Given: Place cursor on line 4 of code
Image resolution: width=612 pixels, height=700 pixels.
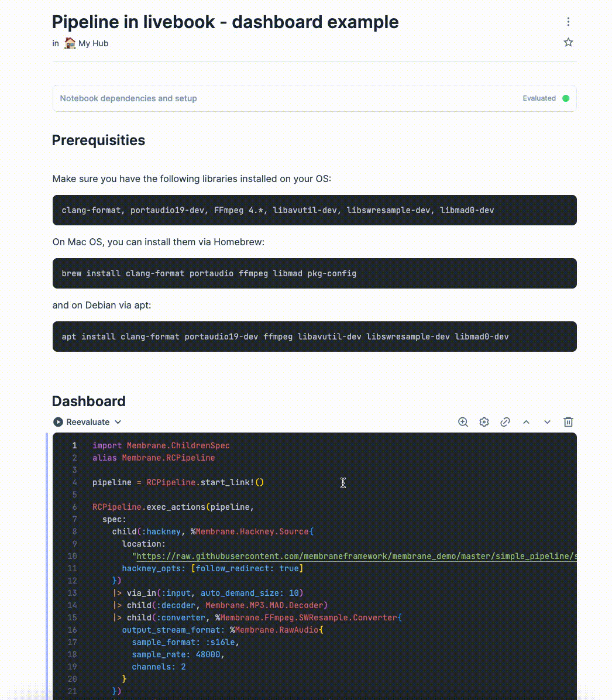Looking at the screenshot, I should (178, 482).
